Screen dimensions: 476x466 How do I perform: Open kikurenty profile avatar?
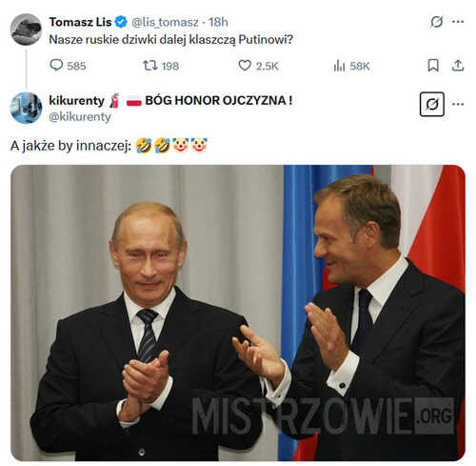[26, 108]
